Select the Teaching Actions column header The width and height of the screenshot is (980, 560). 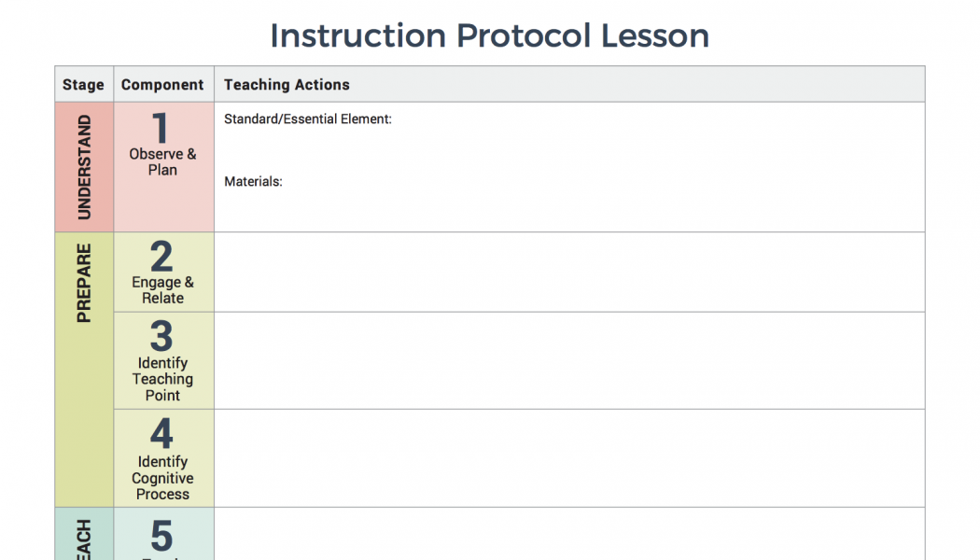pos(569,84)
